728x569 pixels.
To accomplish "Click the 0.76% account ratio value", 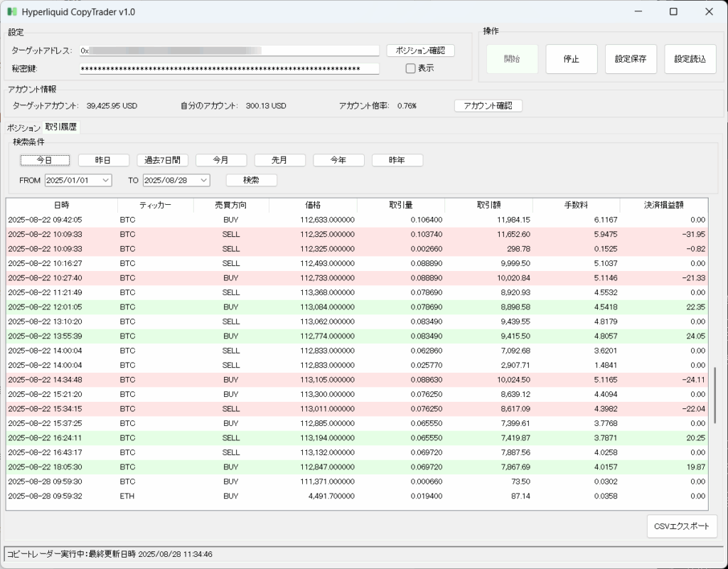I will 407,106.
